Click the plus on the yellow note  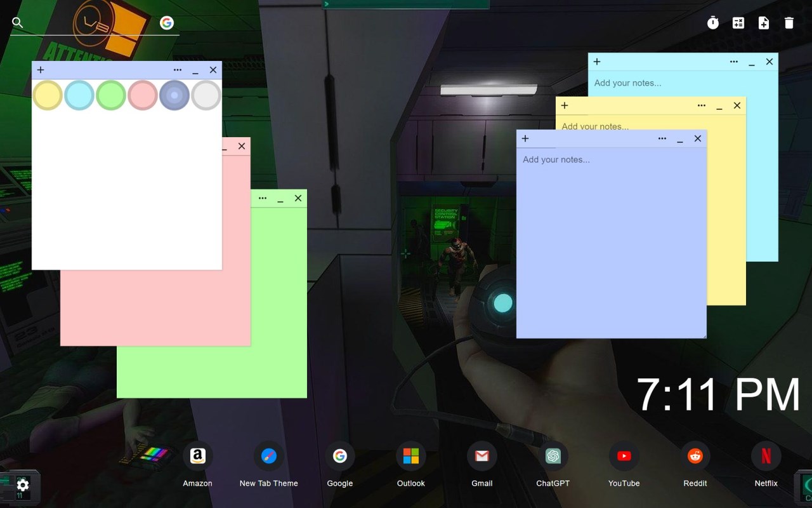pyautogui.click(x=565, y=105)
